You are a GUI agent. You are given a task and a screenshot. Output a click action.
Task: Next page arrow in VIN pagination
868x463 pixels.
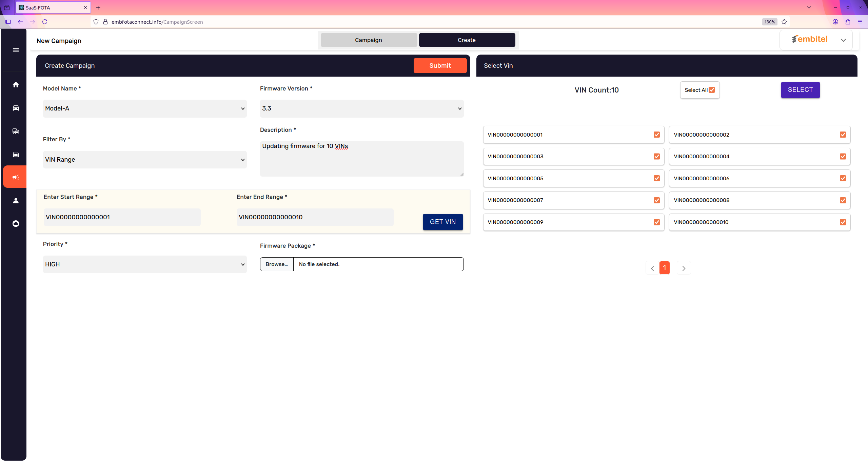coord(684,268)
